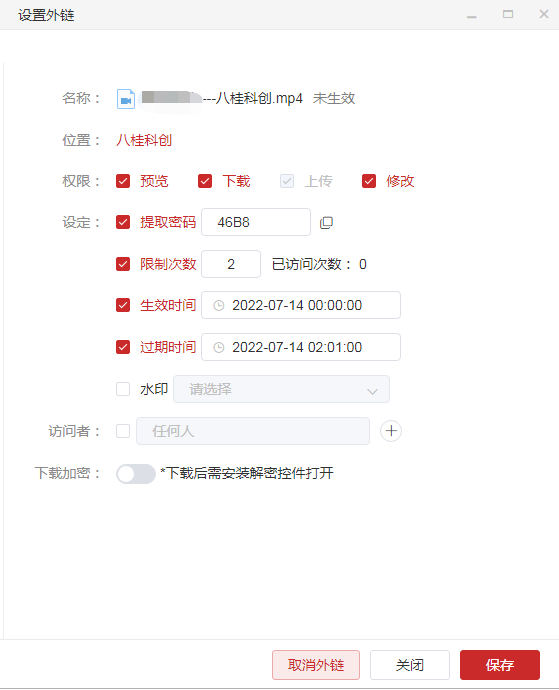Click the 取消外链 button

click(316, 665)
